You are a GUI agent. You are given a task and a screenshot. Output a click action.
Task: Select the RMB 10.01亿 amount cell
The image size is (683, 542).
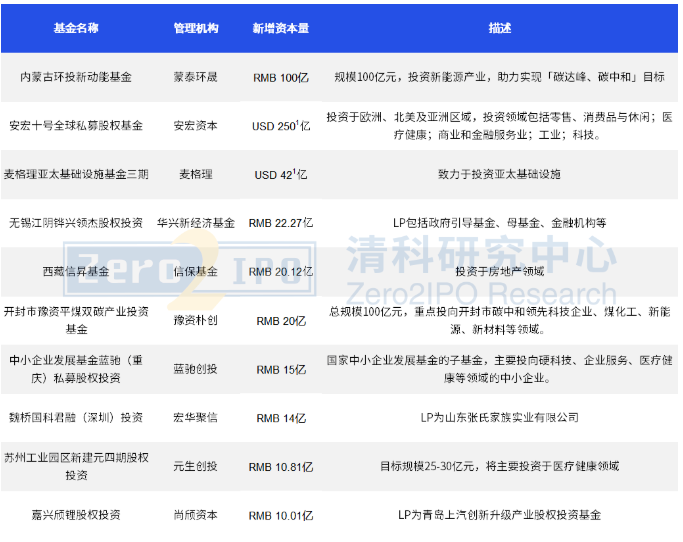point(281,515)
